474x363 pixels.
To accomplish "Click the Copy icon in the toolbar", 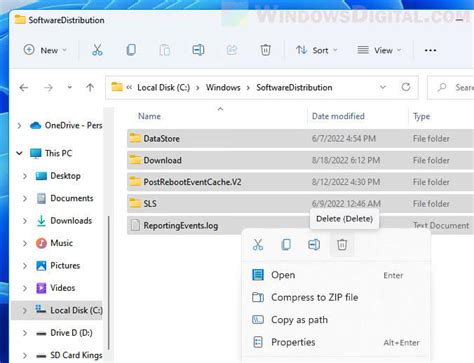I will point(131,50).
